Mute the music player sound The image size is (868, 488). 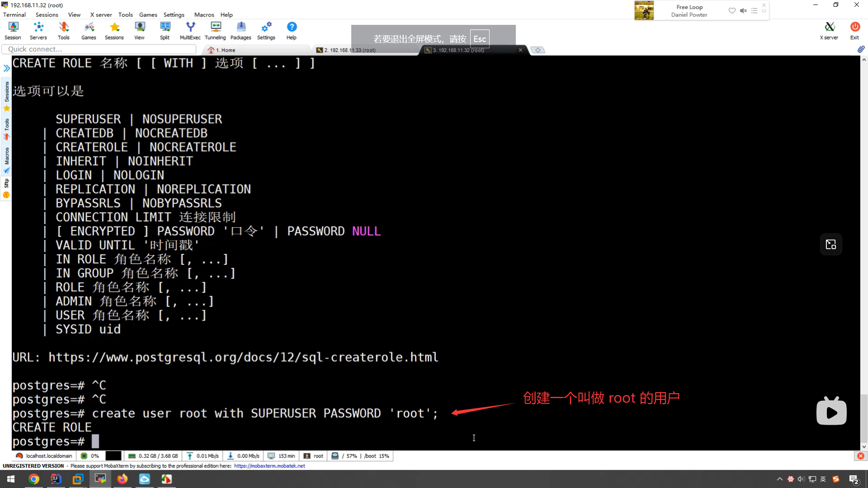tap(743, 10)
